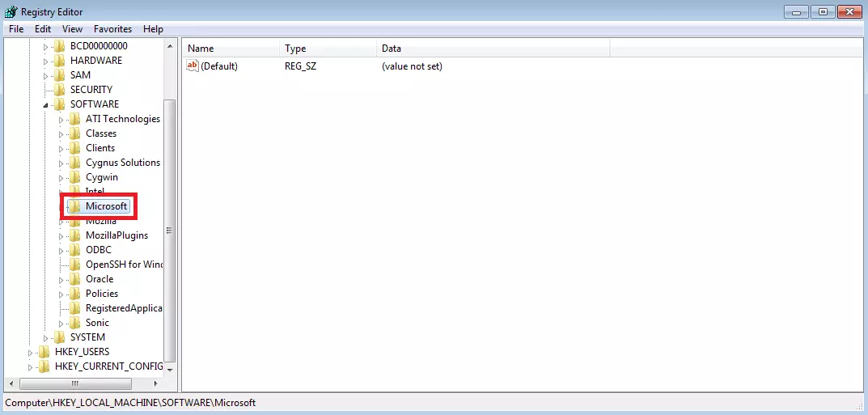Click the SYSTEM folder icon
Screen dimensions: 868x415
tap(60, 337)
